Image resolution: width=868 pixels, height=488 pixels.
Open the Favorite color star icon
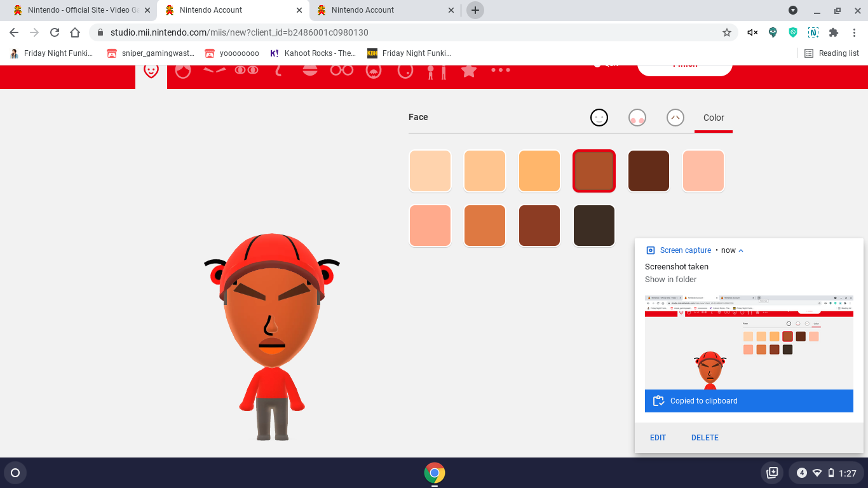(x=469, y=71)
